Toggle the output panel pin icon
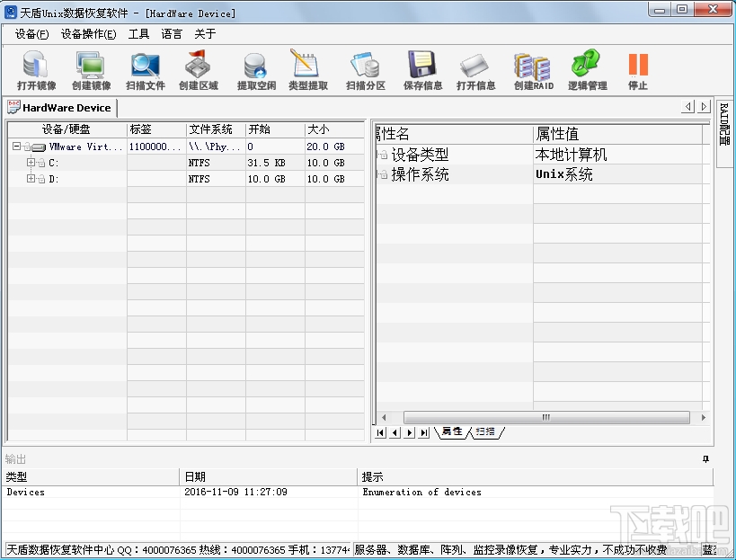The image size is (736, 560). (x=705, y=458)
